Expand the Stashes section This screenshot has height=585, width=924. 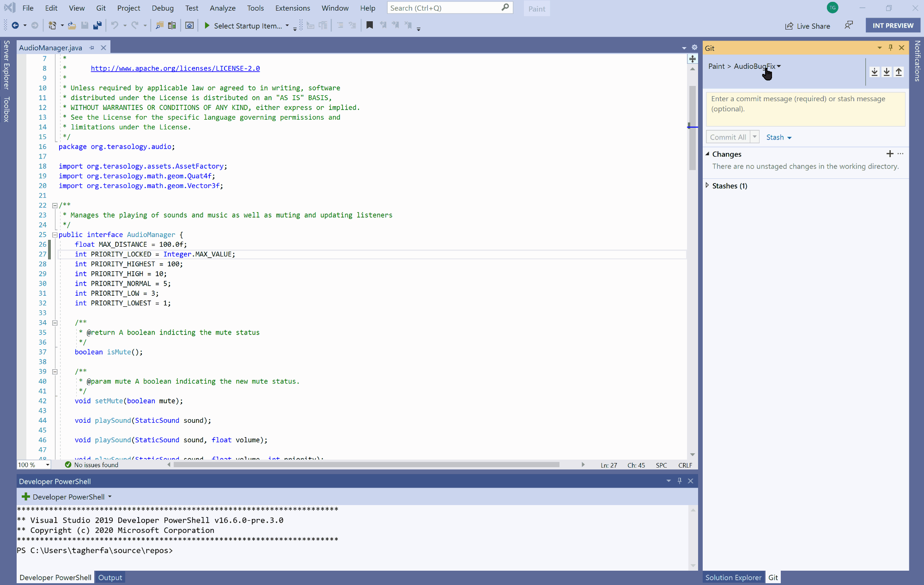pyautogui.click(x=707, y=186)
